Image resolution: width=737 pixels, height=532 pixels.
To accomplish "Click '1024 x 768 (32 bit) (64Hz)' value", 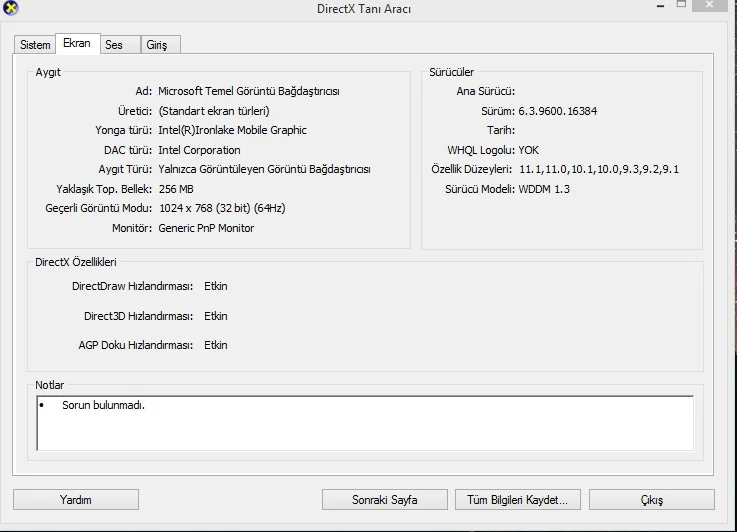I will pos(222,208).
